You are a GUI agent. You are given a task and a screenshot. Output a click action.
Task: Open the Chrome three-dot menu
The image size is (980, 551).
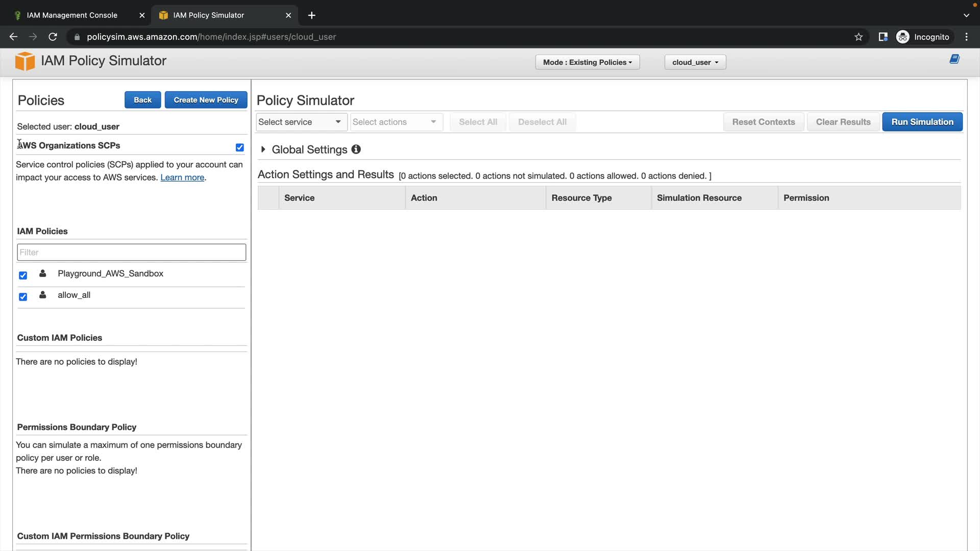(966, 37)
